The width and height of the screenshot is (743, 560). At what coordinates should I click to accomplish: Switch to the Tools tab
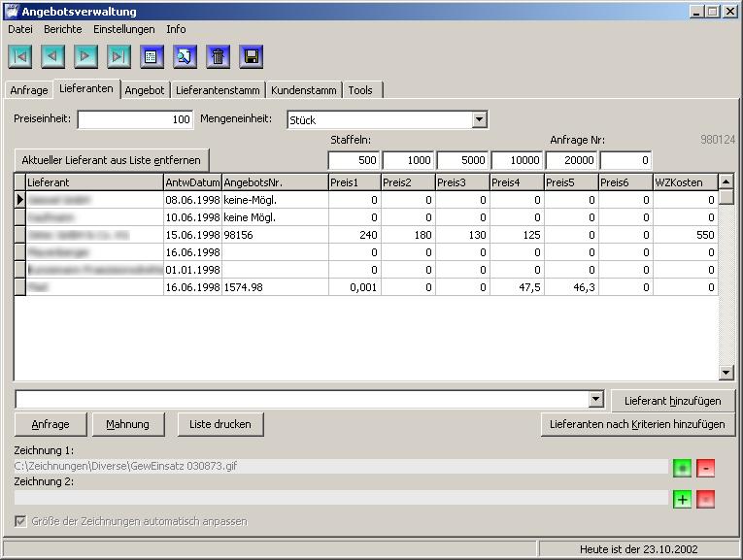pos(360,90)
